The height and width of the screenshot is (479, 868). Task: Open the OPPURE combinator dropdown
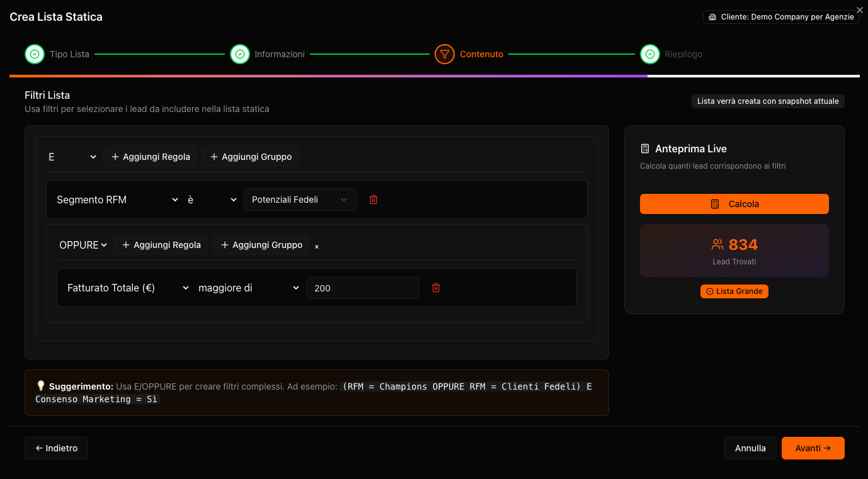83,245
